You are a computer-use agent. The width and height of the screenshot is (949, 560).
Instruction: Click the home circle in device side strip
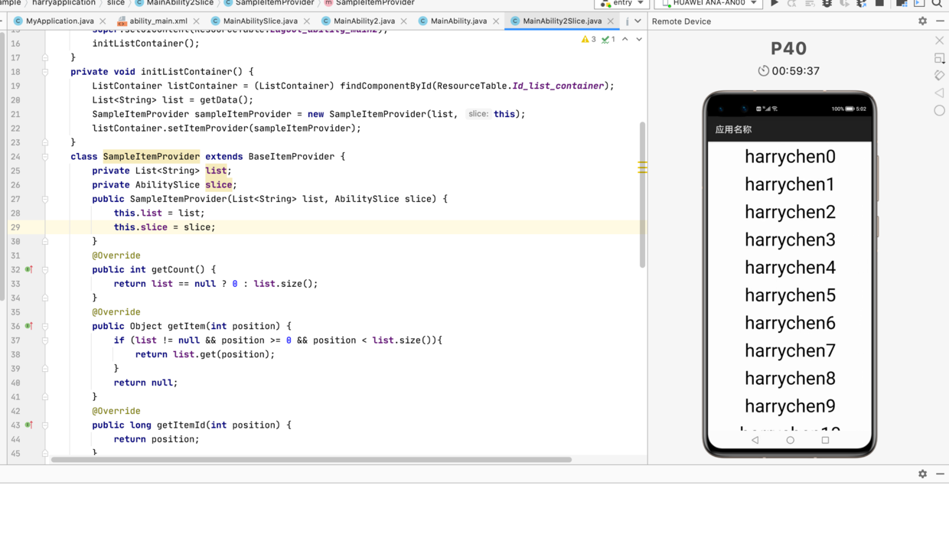tap(939, 110)
